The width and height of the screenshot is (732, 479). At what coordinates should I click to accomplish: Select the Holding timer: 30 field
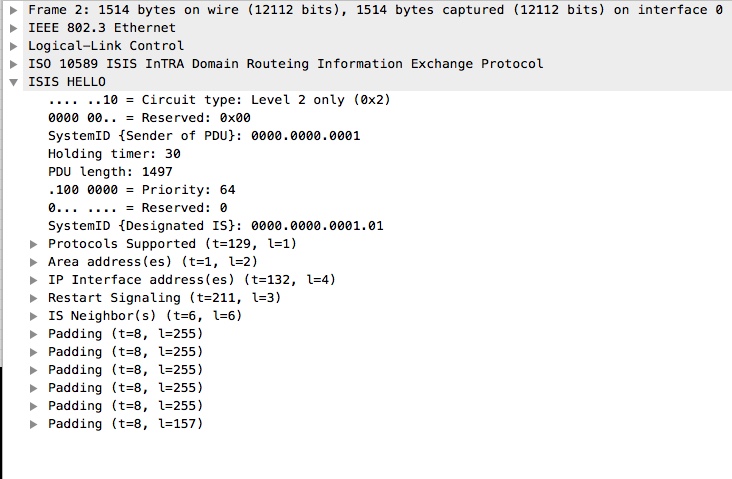(x=114, y=154)
